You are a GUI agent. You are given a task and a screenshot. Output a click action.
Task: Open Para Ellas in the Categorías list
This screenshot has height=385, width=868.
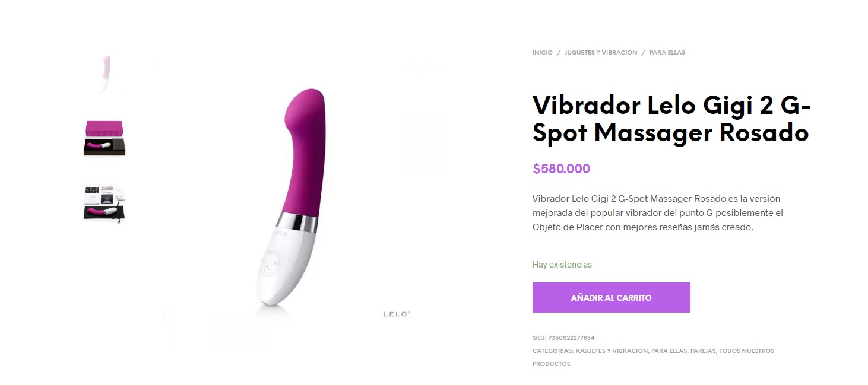(x=669, y=351)
